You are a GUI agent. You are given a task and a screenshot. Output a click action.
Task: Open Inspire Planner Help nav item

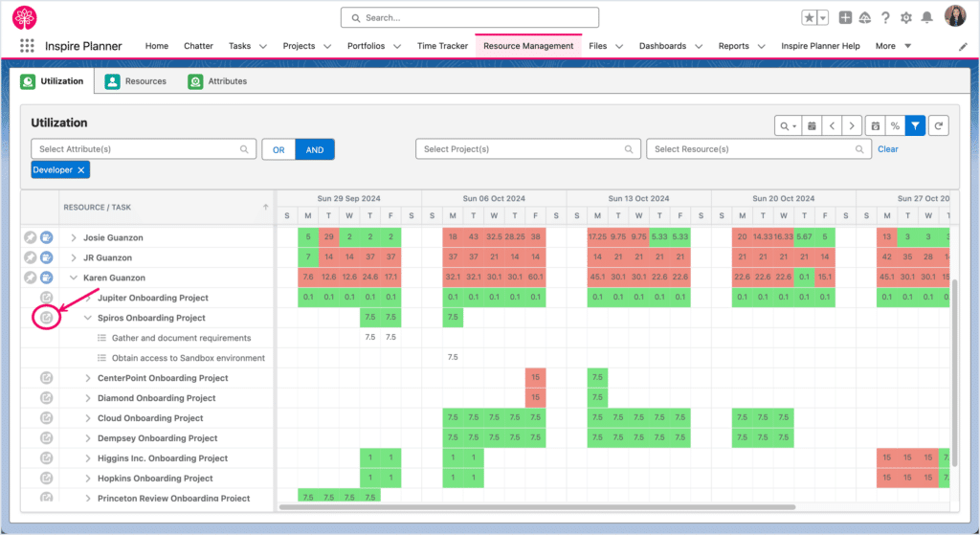820,46
